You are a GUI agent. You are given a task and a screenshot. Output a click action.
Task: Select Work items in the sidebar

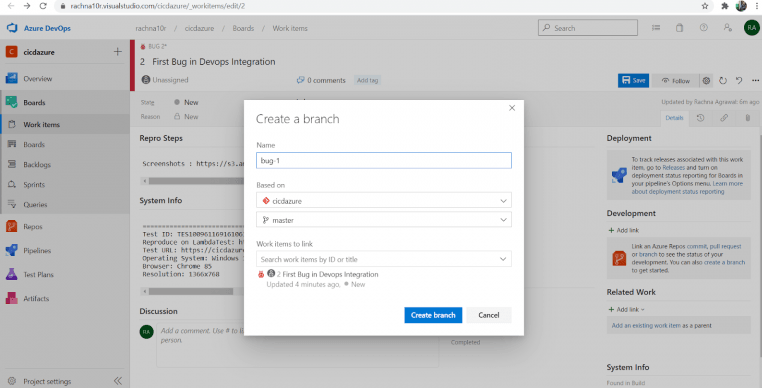(x=41, y=124)
